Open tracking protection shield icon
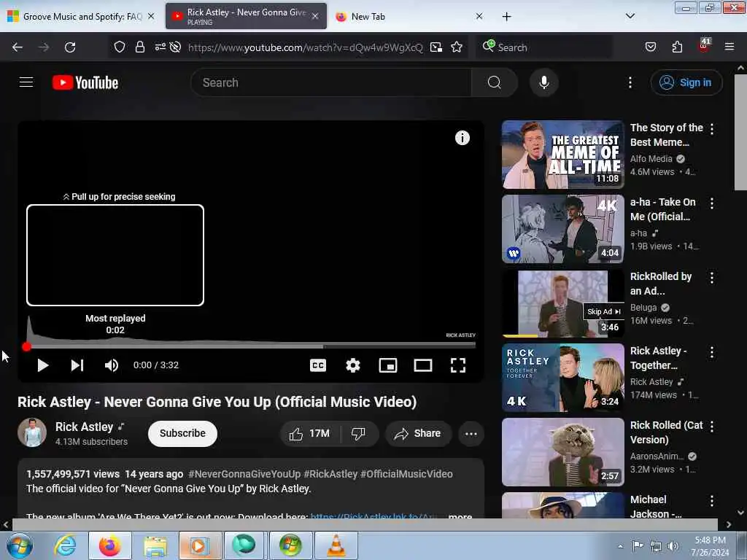The height and width of the screenshot is (560, 747). (x=120, y=47)
